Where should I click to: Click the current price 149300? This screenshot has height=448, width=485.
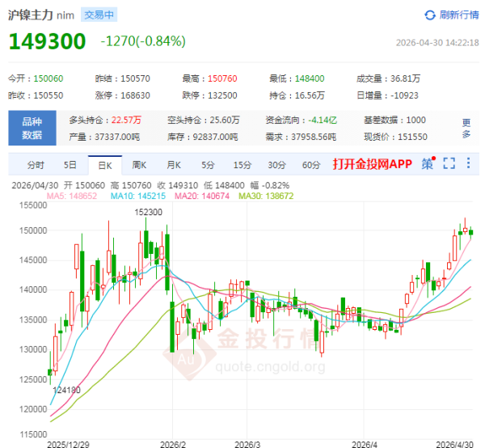click(47, 41)
